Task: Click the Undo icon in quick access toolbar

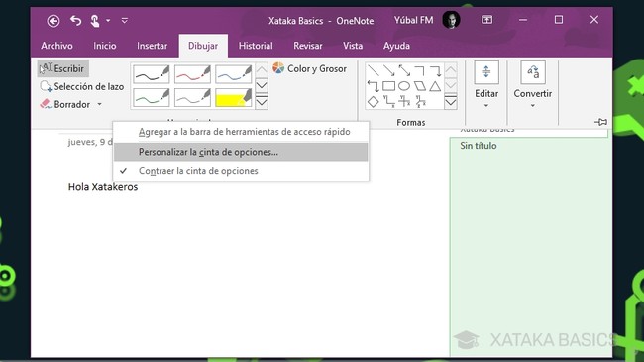Action: tap(75, 20)
